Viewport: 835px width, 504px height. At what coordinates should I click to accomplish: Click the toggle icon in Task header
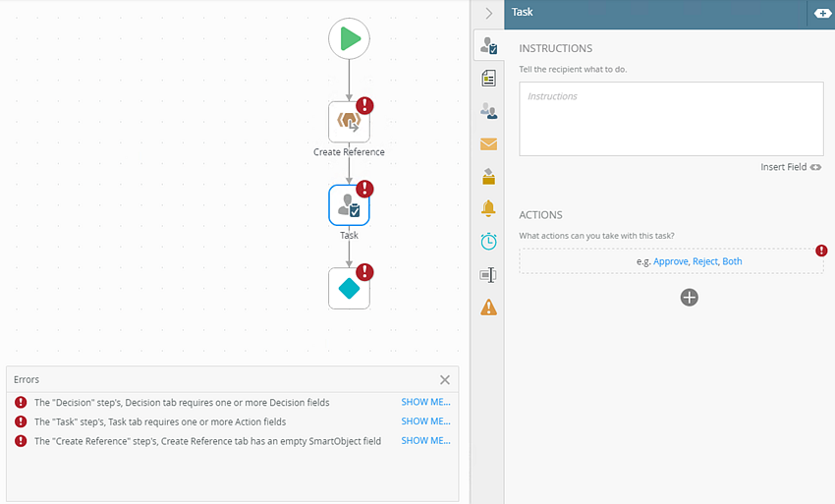pyautogui.click(x=822, y=14)
